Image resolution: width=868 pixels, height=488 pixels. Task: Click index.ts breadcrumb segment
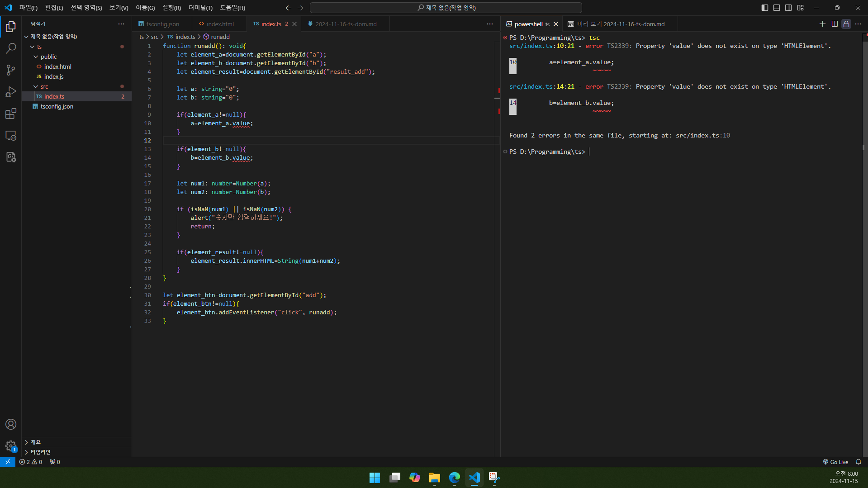[181, 37]
